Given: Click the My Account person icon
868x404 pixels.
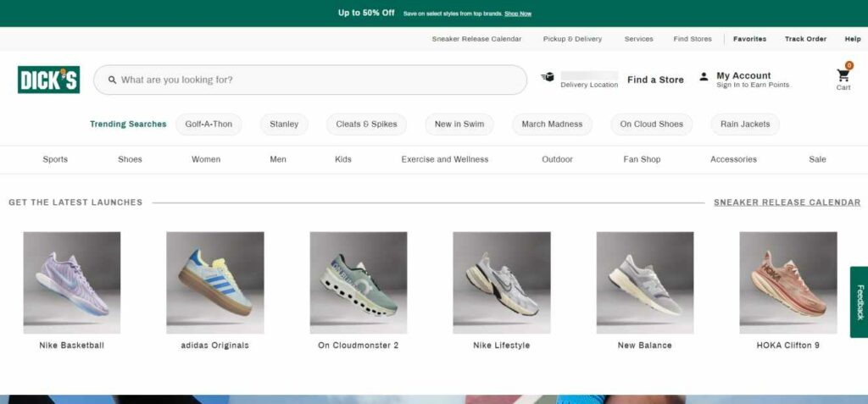Looking at the screenshot, I should (704, 76).
